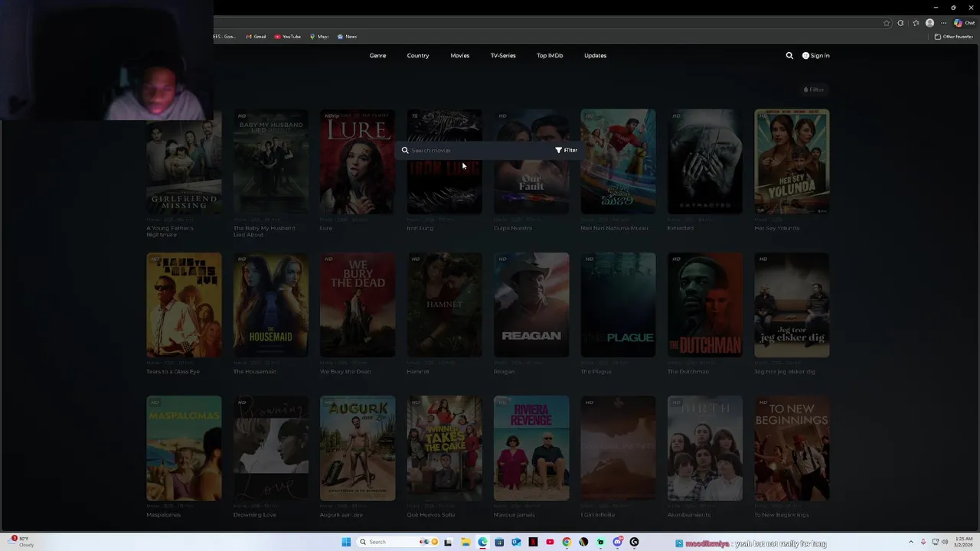Click the Filter button in search overlay
The height and width of the screenshot is (551, 980).
click(567, 150)
